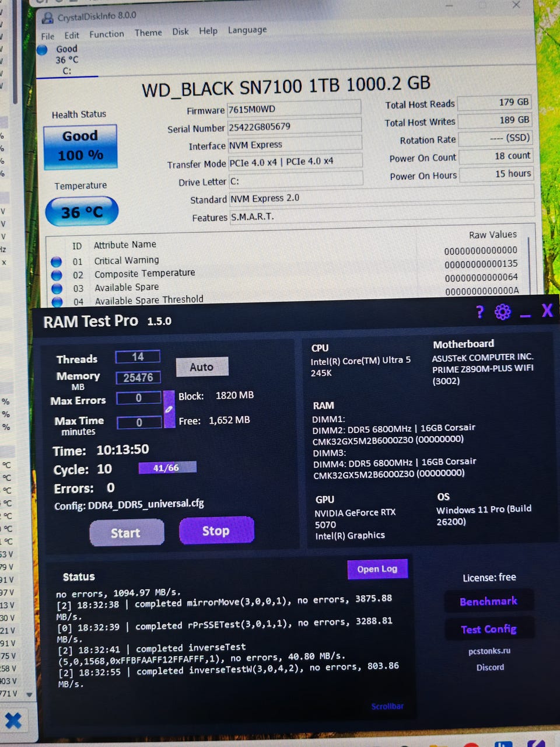Click the WD_BLACK SN7100 1TB drive title
The image size is (560, 747).
click(286, 86)
